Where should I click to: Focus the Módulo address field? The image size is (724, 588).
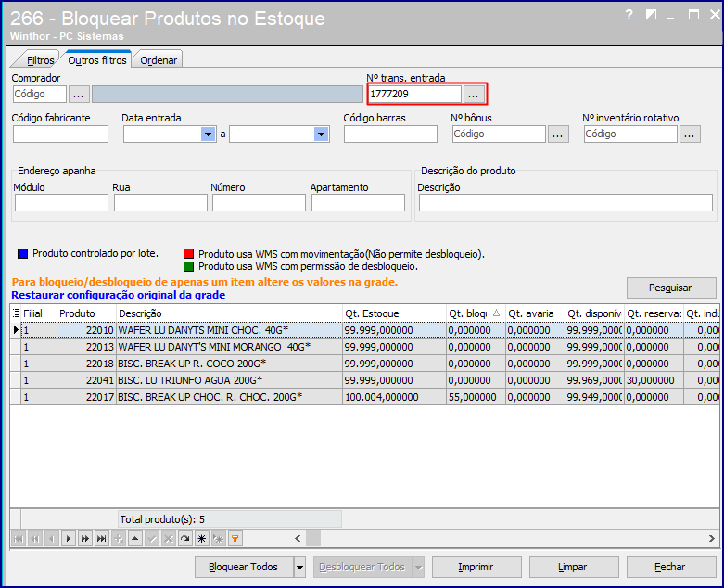click(61, 203)
